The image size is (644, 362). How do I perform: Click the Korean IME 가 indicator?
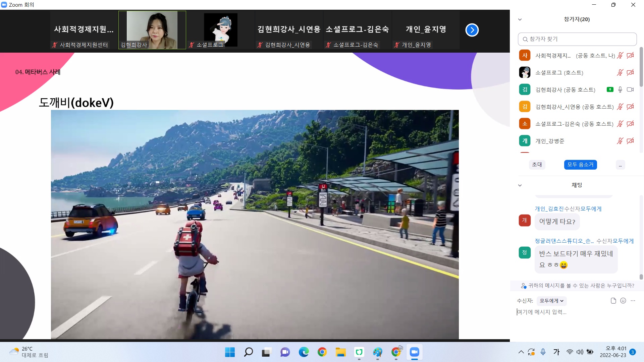(x=556, y=352)
